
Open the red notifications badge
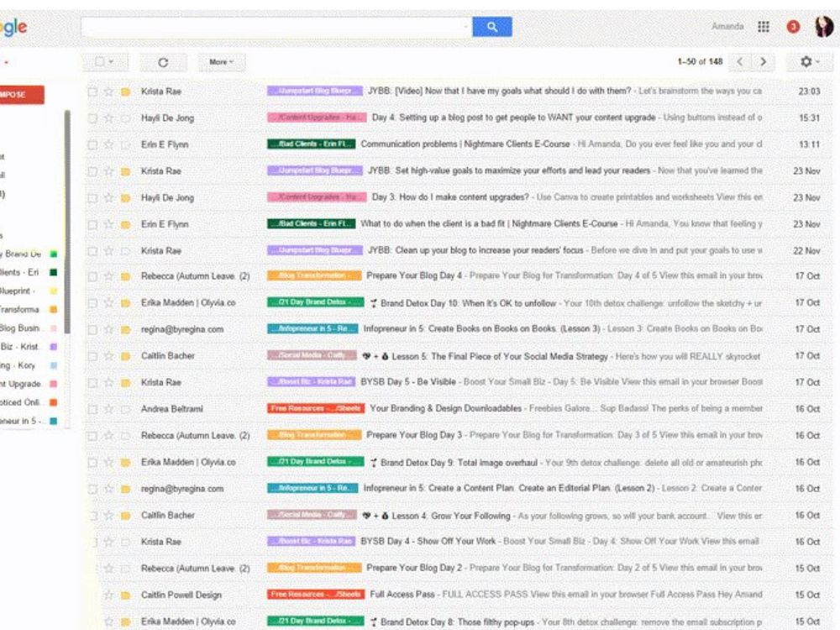click(x=793, y=26)
